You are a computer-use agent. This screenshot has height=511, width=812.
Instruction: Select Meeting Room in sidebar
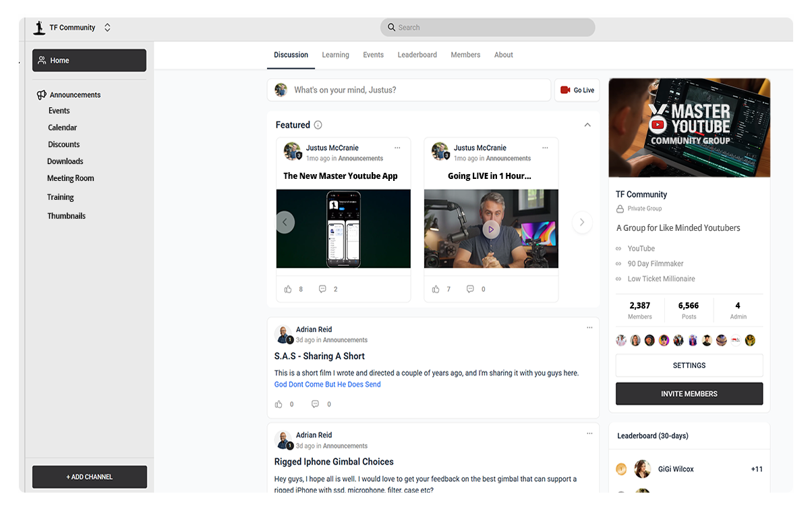click(x=70, y=178)
